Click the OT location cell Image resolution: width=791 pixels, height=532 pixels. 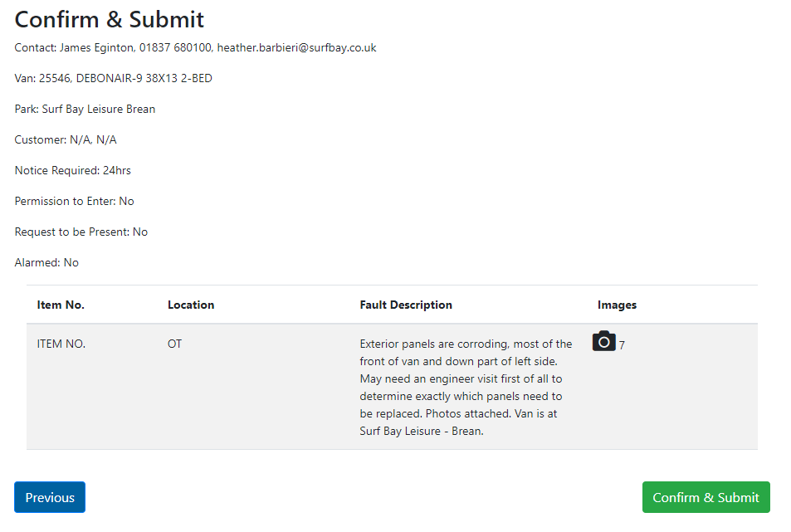click(x=174, y=344)
